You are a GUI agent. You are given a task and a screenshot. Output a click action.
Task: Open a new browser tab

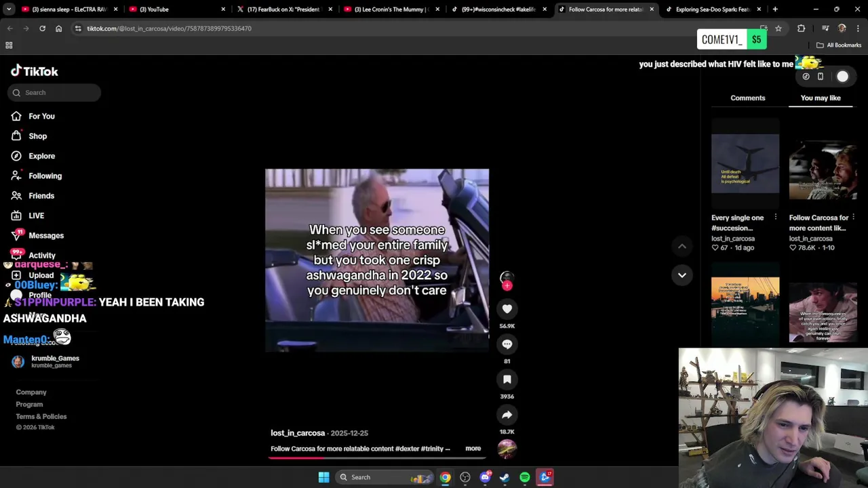tap(775, 9)
